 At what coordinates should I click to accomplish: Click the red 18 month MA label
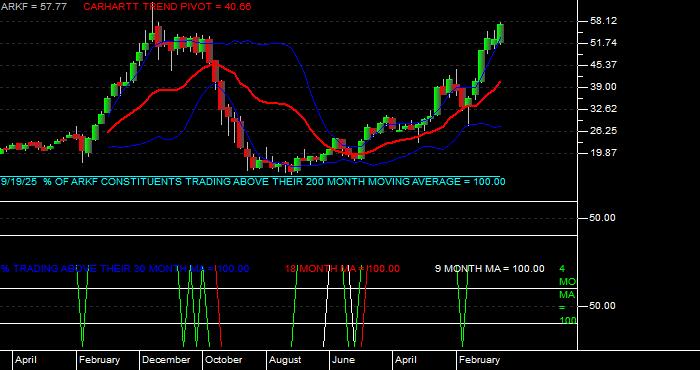click(x=342, y=269)
